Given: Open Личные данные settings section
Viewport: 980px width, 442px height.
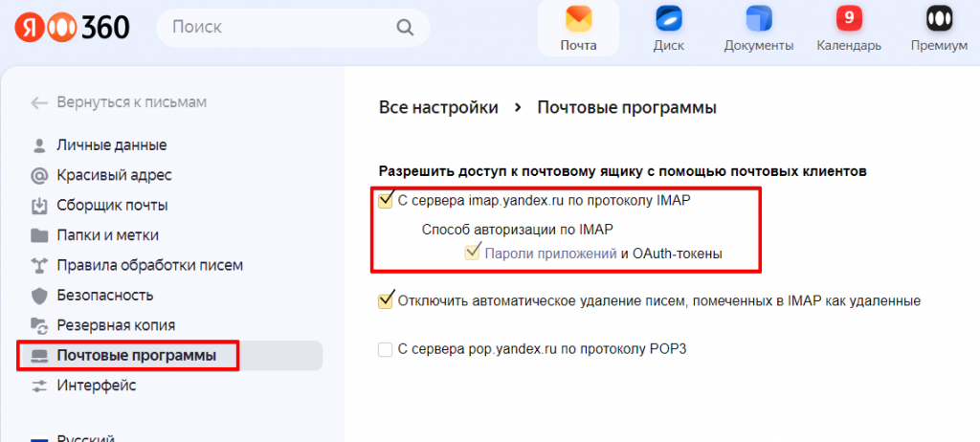Looking at the screenshot, I should pyautogui.click(x=111, y=145).
